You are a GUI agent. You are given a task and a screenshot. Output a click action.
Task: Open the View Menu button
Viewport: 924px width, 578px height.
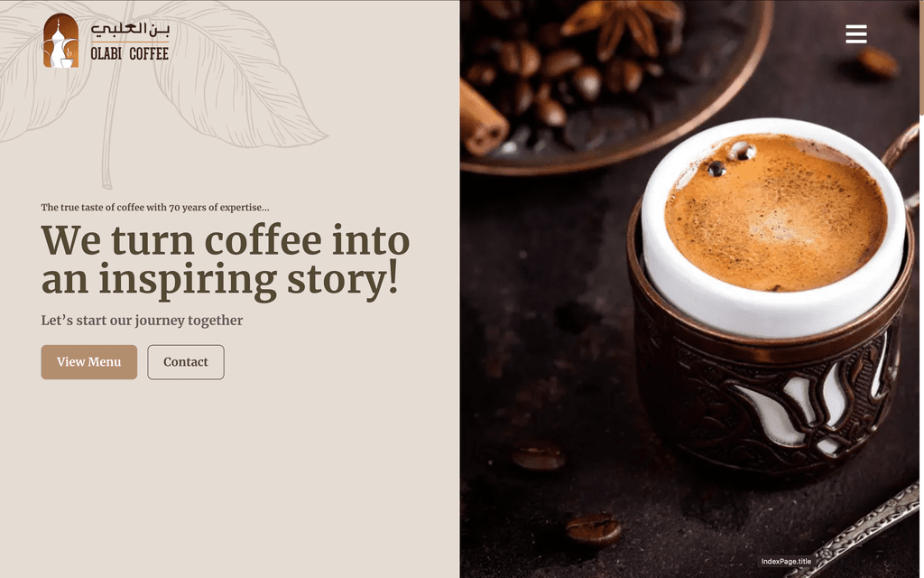point(89,362)
